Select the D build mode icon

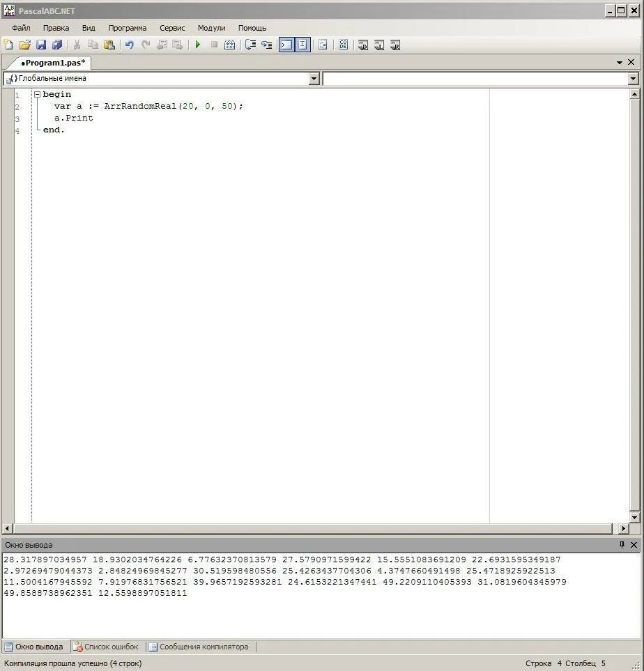(363, 45)
